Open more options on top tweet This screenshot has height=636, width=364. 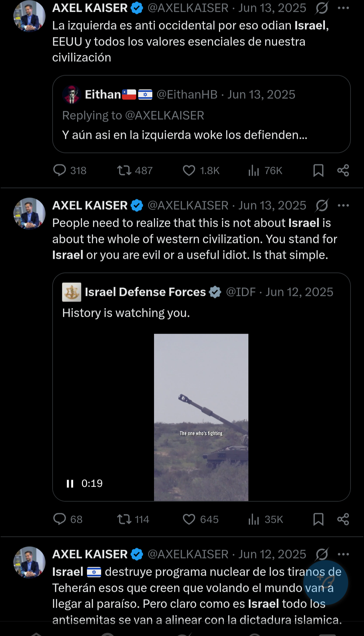coord(343,8)
